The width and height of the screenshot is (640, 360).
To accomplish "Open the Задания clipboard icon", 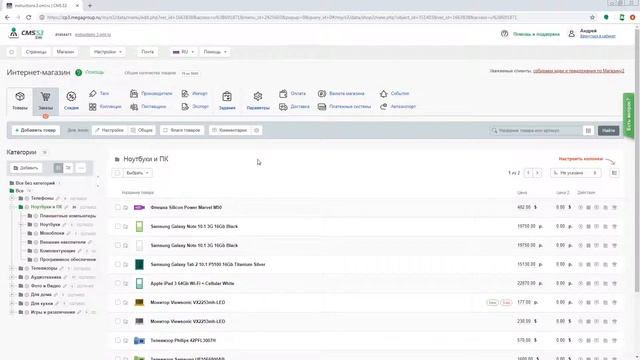I will [x=227, y=97].
